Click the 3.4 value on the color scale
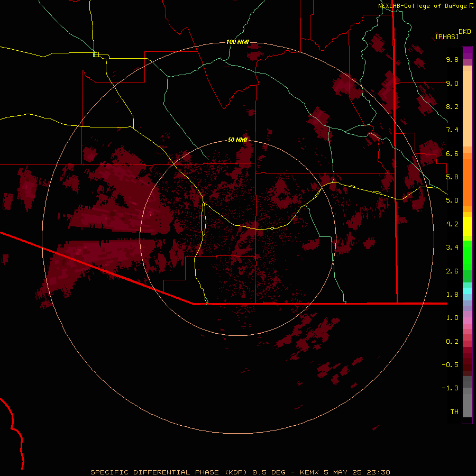Screen dimensions: 476x476 tap(452, 248)
